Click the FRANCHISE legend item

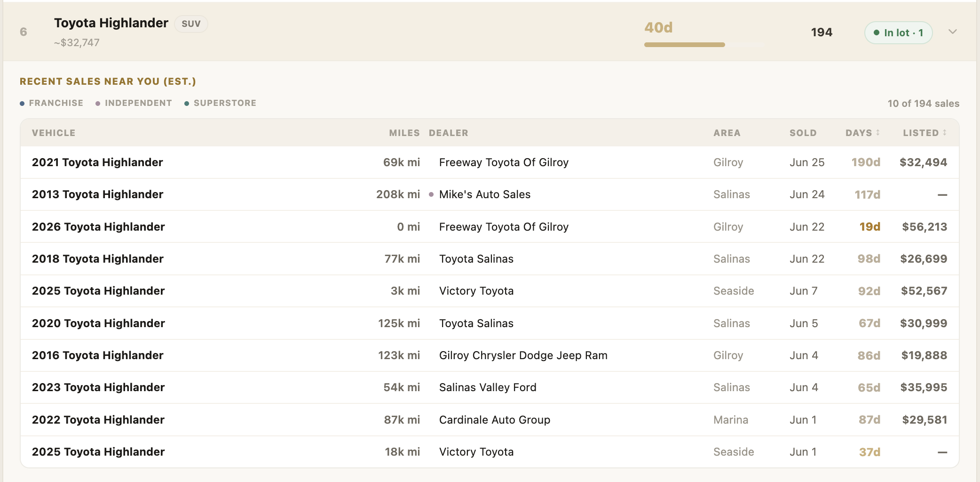(52, 103)
